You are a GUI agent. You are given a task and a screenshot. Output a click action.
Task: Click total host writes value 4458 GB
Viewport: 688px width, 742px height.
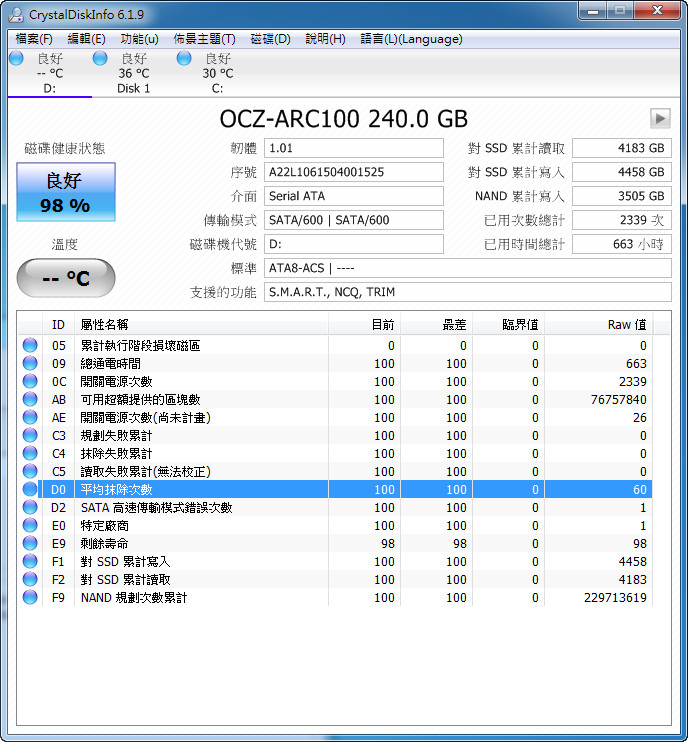(622, 172)
